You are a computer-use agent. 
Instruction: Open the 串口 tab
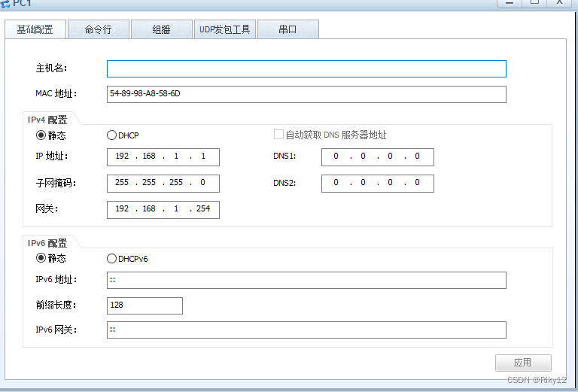[x=288, y=29]
